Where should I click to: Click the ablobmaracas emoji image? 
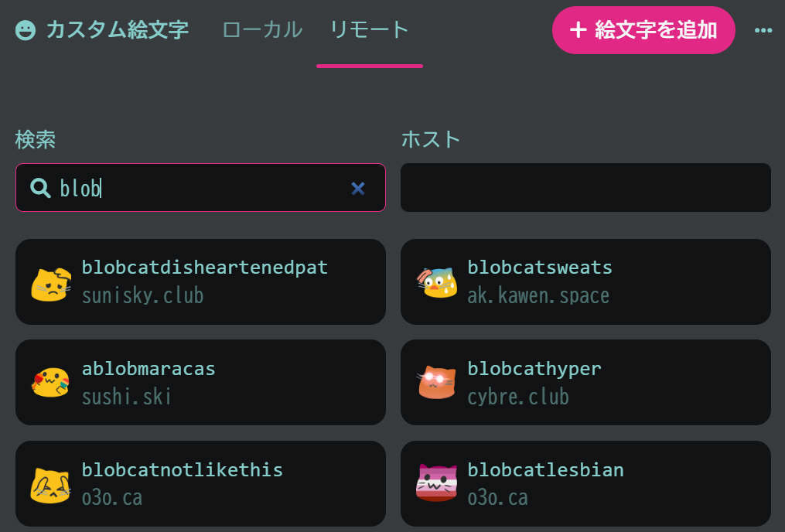tap(51, 383)
